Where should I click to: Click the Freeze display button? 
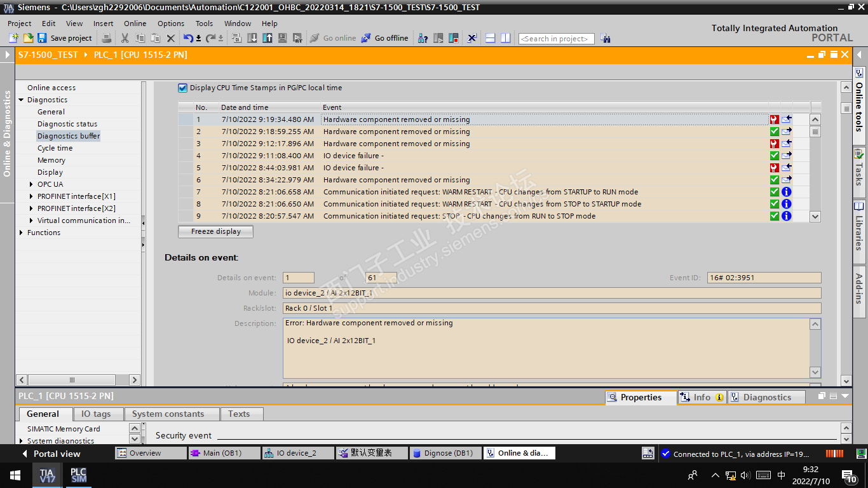coord(216,232)
